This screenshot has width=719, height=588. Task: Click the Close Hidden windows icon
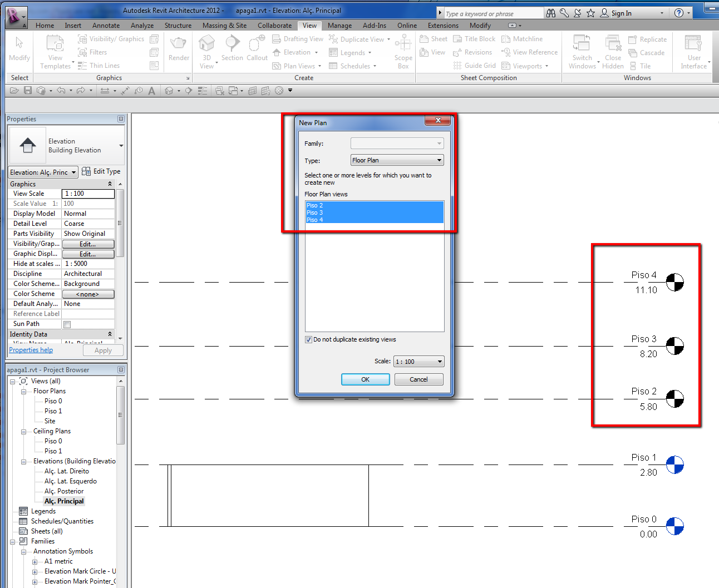tap(613, 45)
